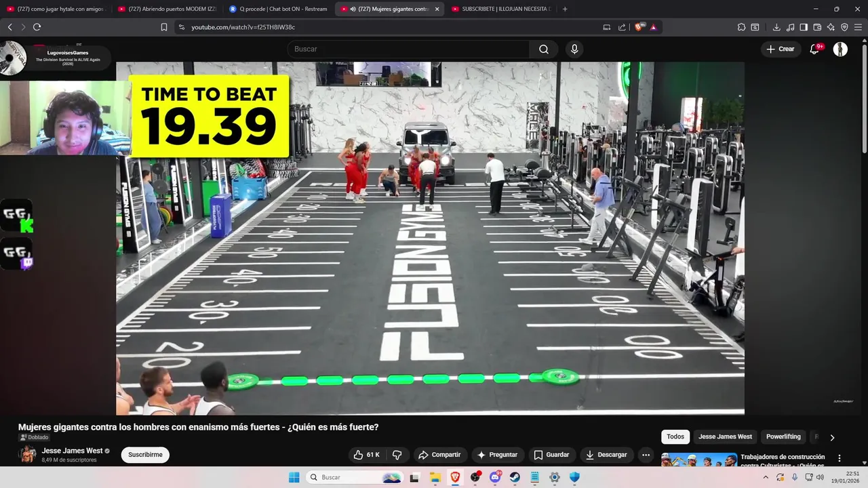Click the Descargar button
The height and width of the screenshot is (488, 868).
(606, 455)
